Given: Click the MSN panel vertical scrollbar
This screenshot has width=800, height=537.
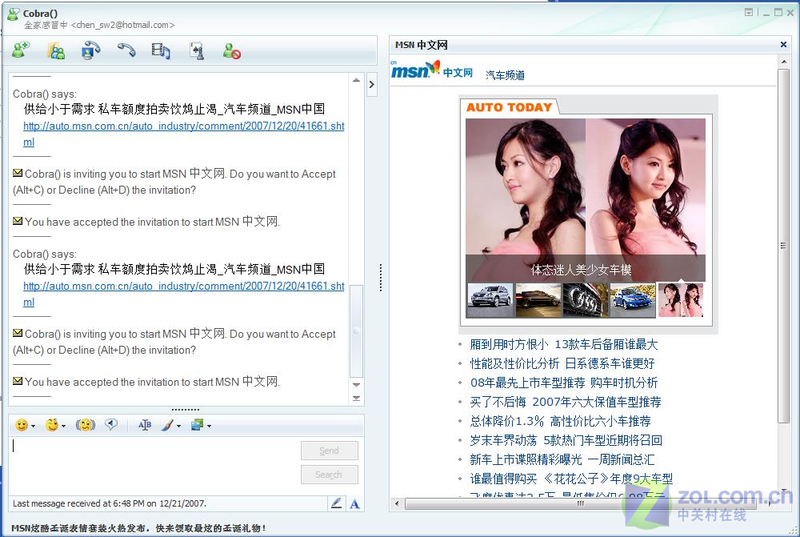Looking at the screenshot, I should (783, 245).
